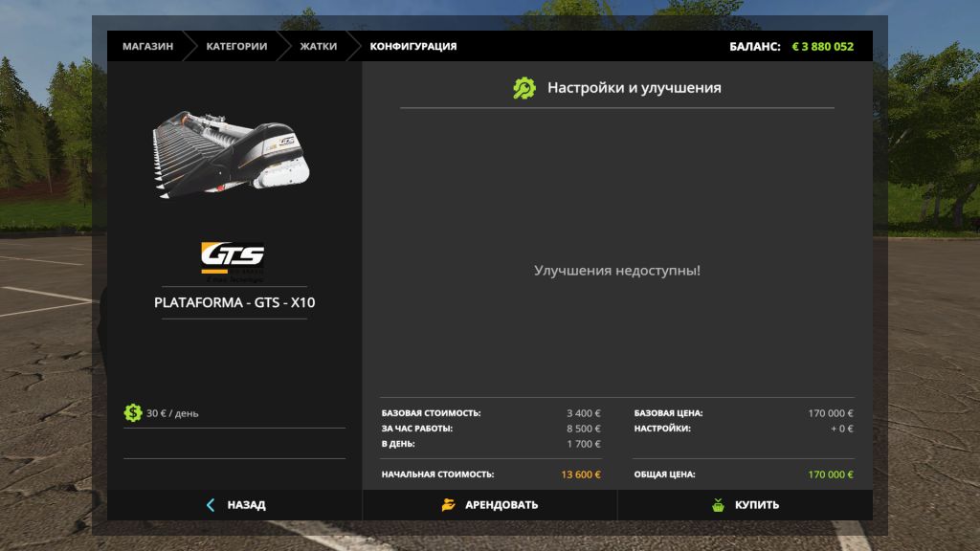Click the GTS brand logo
Viewport: 980px width, 551px height.
[233, 258]
